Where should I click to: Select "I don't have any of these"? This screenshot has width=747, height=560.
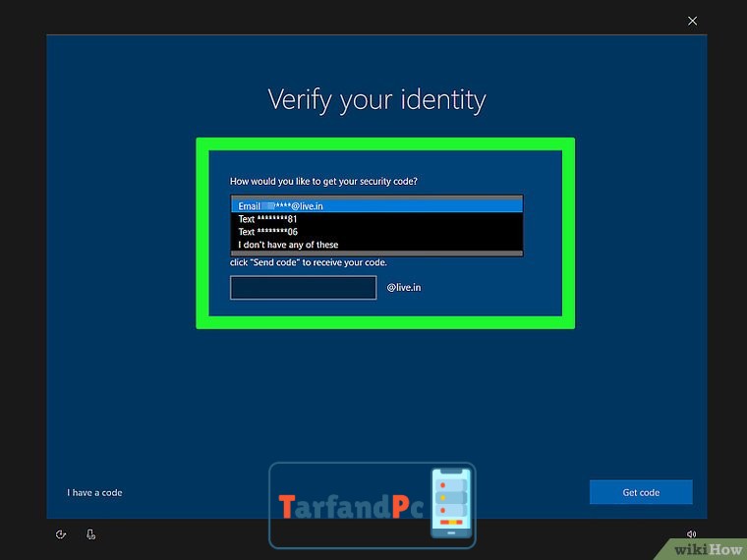pos(376,245)
